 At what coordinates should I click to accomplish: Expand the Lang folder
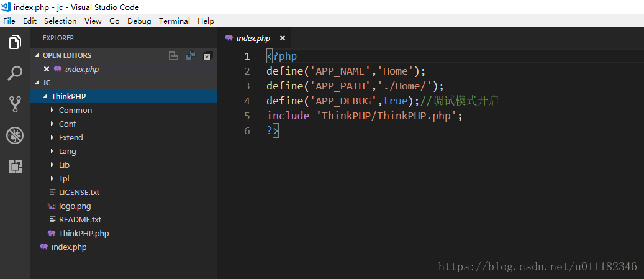click(x=52, y=151)
